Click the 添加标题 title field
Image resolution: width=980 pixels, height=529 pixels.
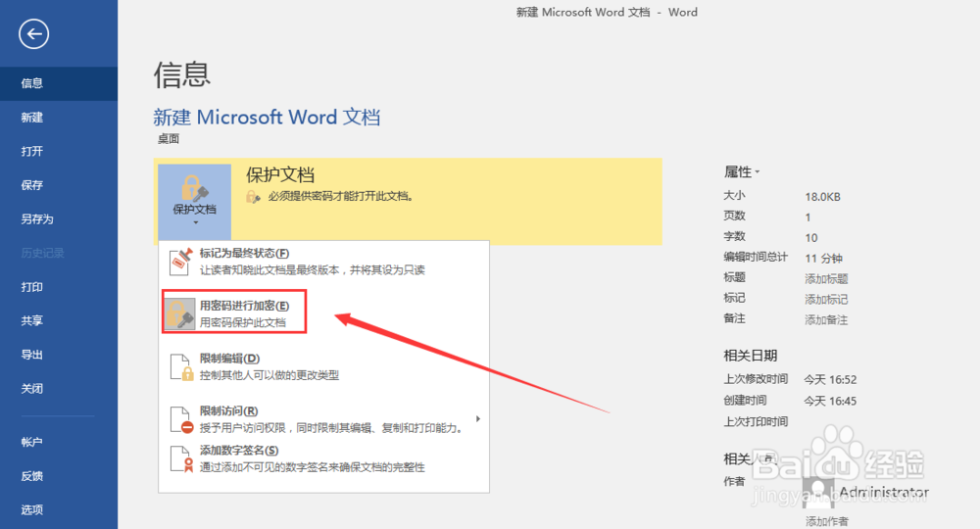click(x=826, y=278)
